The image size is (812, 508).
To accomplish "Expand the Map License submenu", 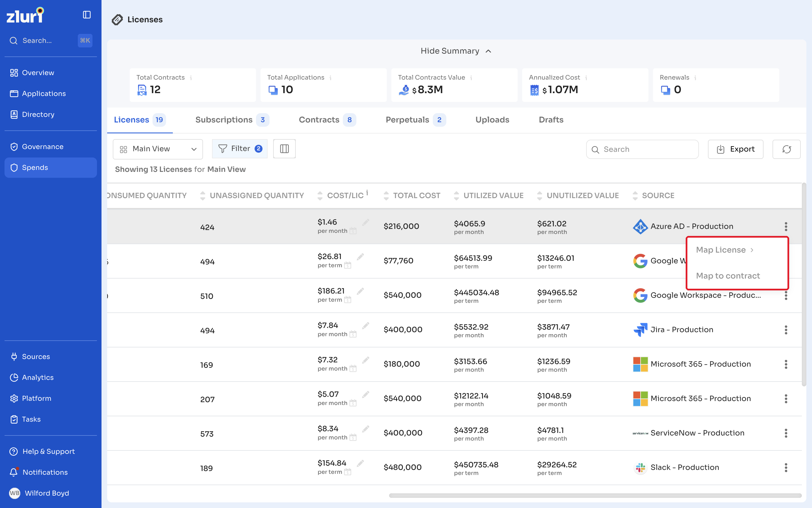I will (x=725, y=250).
